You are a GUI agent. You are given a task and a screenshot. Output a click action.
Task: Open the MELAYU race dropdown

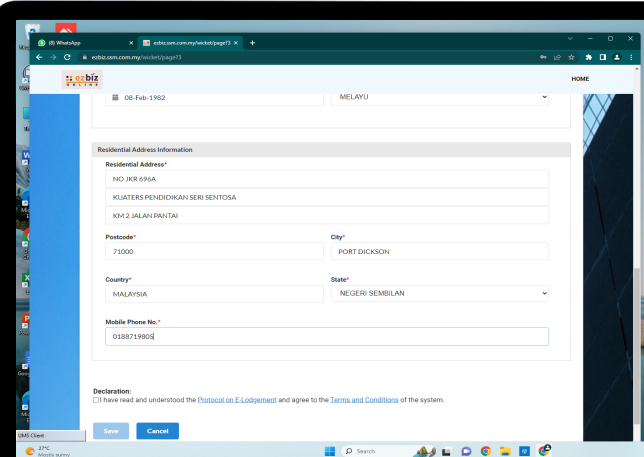(439, 97)
